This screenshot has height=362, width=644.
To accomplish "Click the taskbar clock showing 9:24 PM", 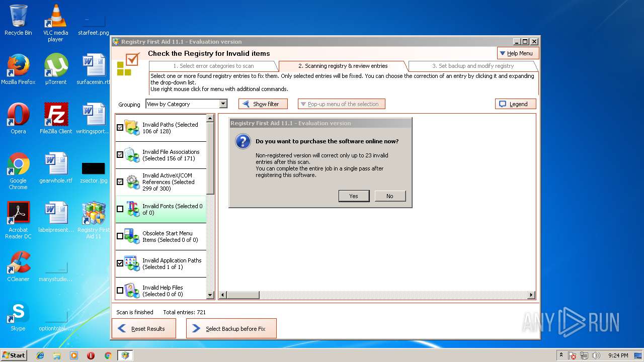I will [618, 355].
